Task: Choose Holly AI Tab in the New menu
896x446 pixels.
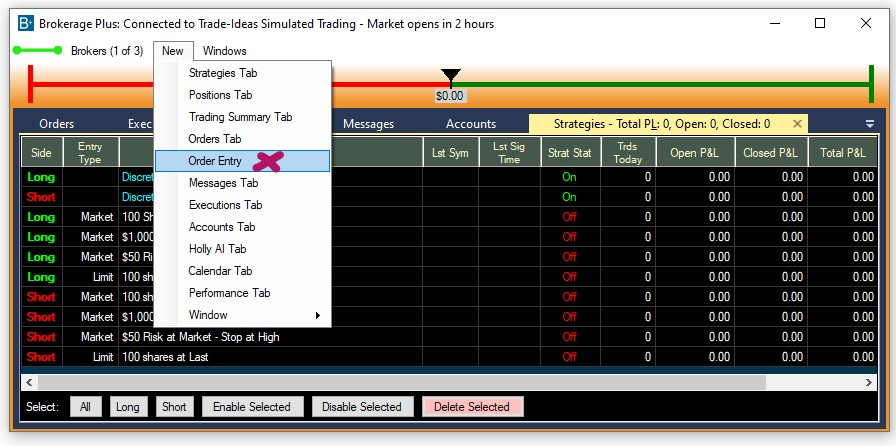Action: pyautogui.click(x=217, y=249)
